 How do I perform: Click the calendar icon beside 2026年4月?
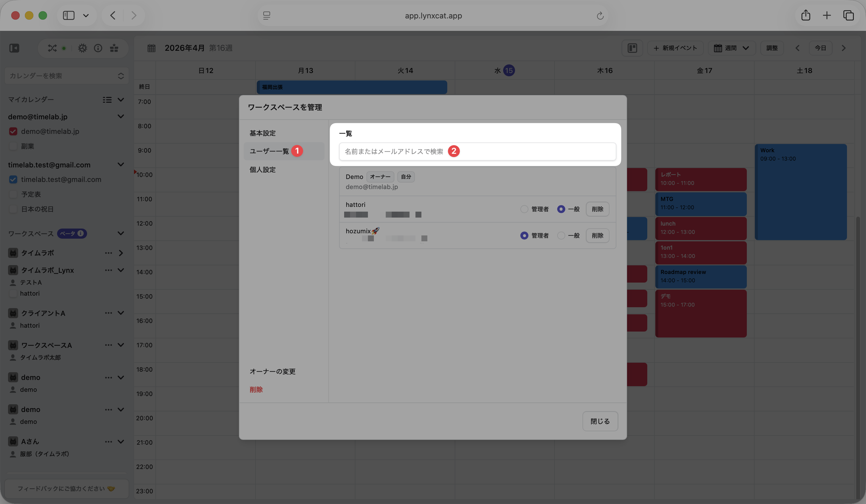pos(152,48)
